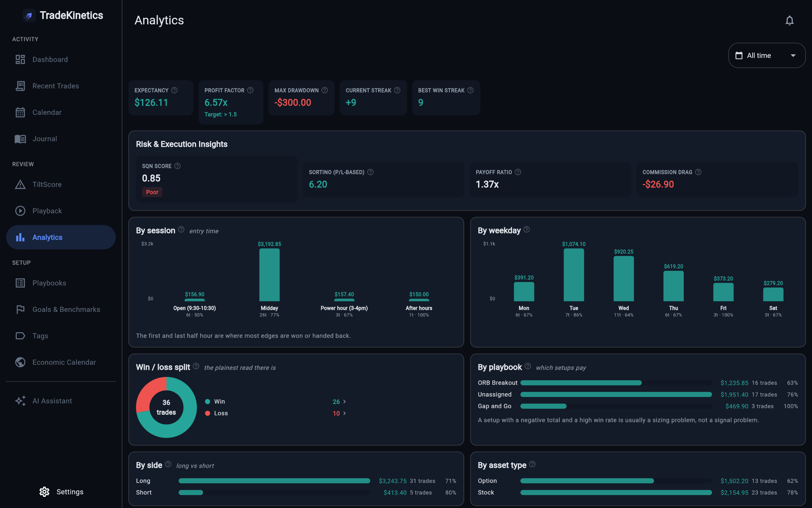Click the By playbook help icon
This screenshot has height=508, width=812.
(528, 366)
